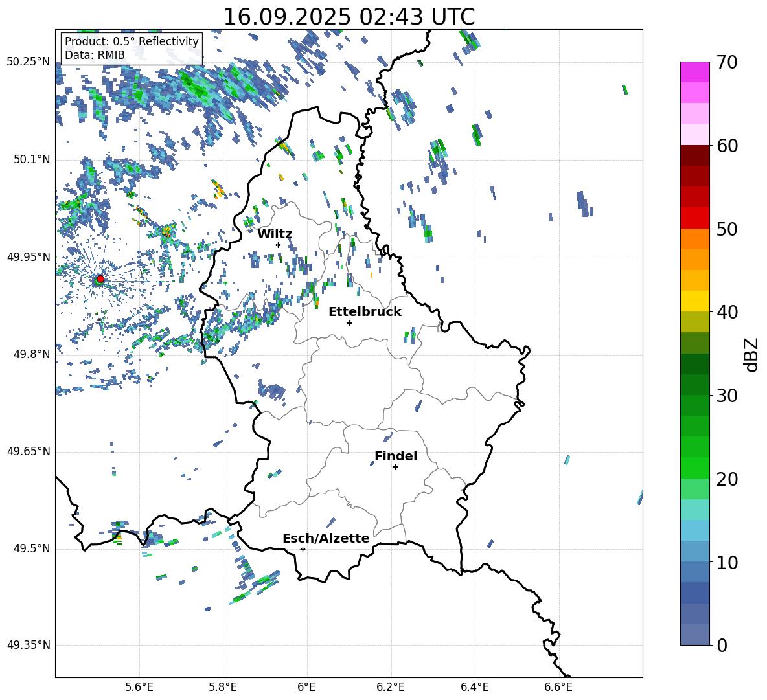Select the Esch/Alzette city label

pos(326,538)
